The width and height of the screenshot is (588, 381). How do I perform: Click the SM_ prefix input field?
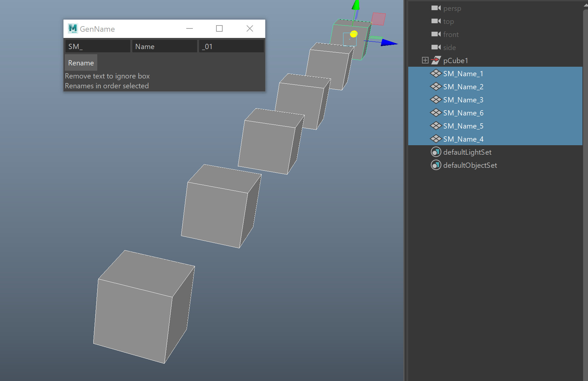[97, 46]
